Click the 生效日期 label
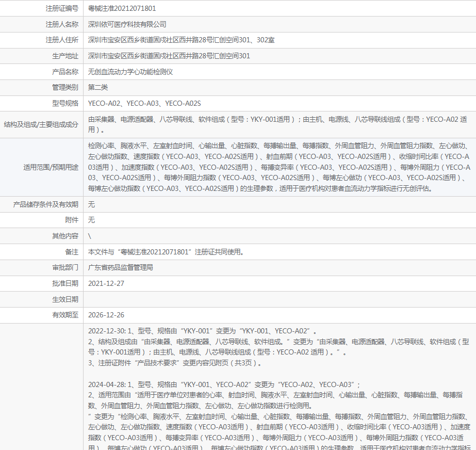476x450 pixels. coord(65,299)
